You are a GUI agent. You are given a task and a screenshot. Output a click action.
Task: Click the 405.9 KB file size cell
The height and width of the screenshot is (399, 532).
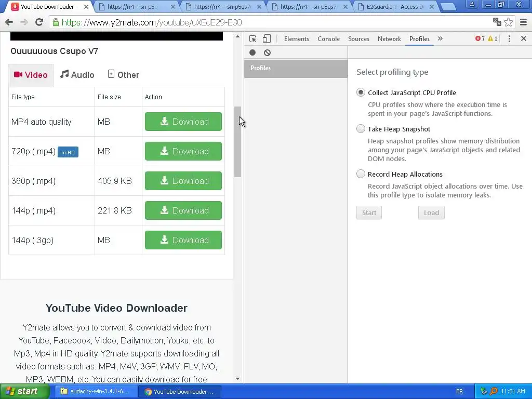118,181
